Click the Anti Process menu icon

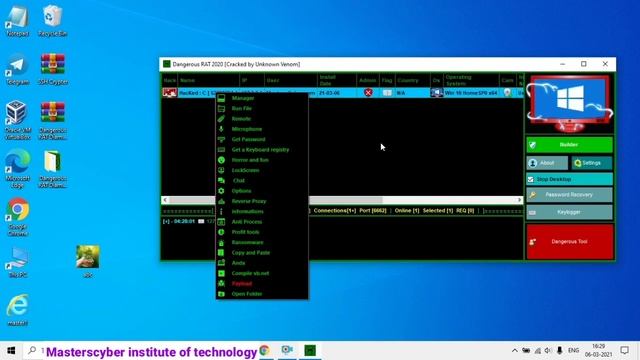click(x=221, y=222)
